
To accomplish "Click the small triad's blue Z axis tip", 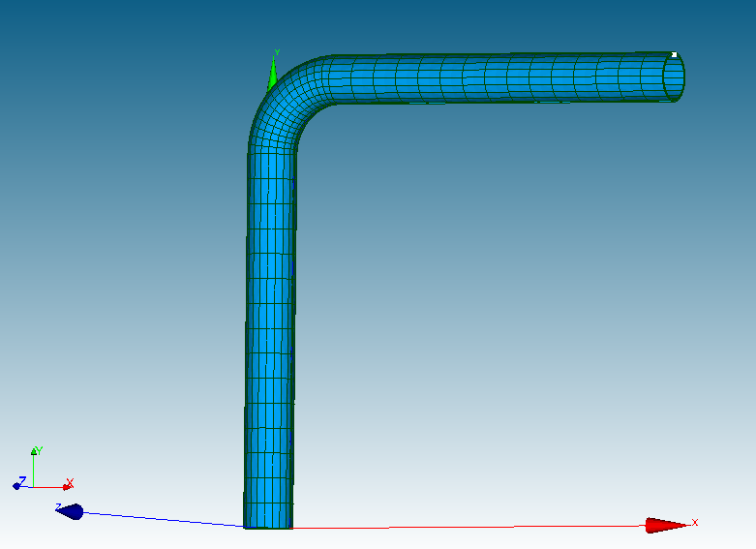I will coord(17,485).
